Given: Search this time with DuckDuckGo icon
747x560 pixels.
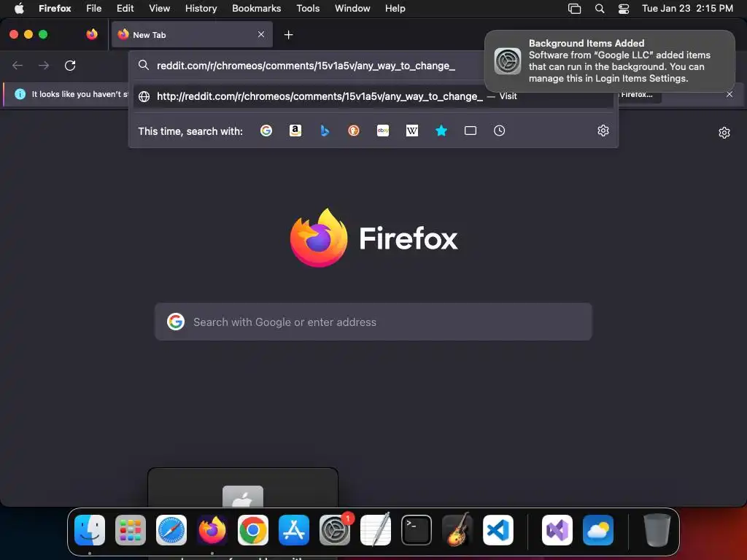Looking at the screenshot, I should (x=354, y=131).
